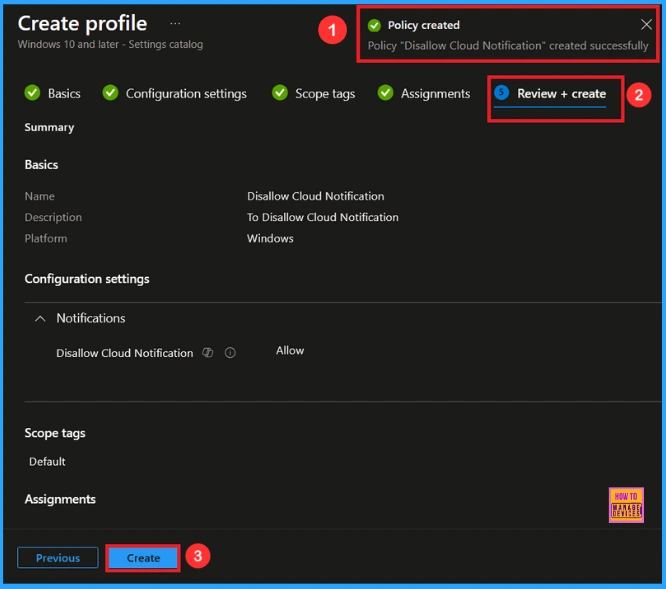
Task: Click the Scope tags summary heading
Action: [55, 433]
